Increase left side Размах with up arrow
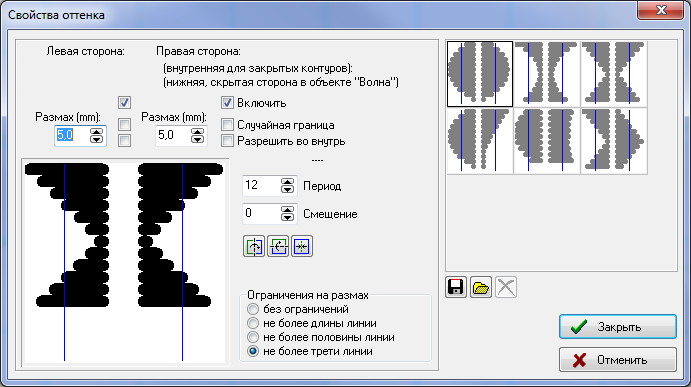Screen dimensions: 691x387 click(x=96, y=131)
